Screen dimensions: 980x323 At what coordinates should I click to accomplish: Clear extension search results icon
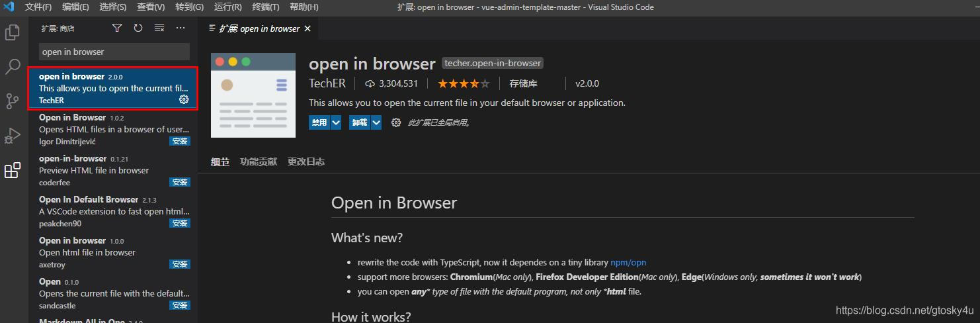(x=159, y=28)
